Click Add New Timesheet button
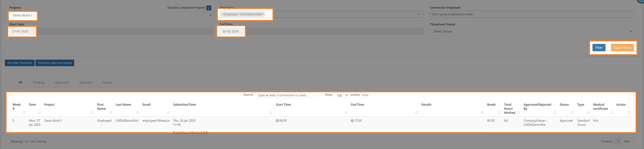Image resolution: width=644 pixels, height=149 pixels. pyautogui.click(x=20, y=63)
